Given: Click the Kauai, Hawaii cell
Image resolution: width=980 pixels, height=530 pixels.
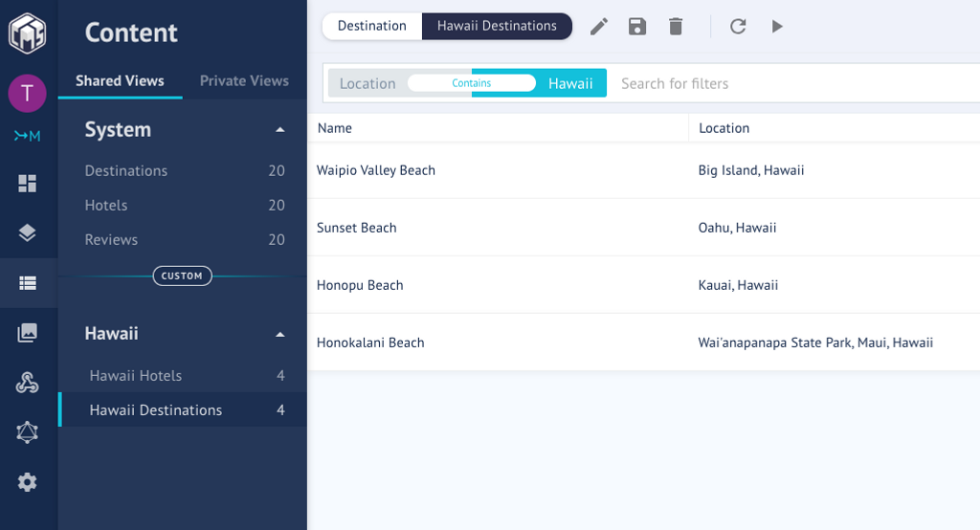Looking at the screenshot, I should 738,285.
